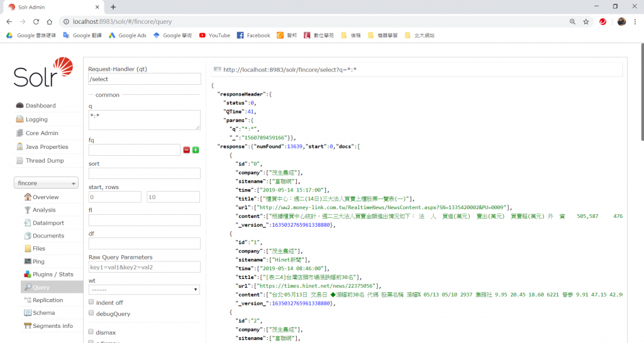Click the q query textarea
Image resolution: width=644 pixels, height=343 pixels.
(145, 120)
